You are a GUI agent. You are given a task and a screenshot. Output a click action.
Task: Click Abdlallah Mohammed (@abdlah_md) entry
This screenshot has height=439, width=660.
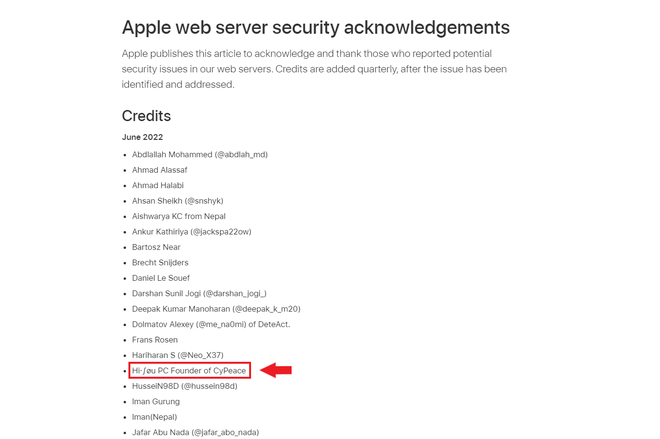point(200,154)
